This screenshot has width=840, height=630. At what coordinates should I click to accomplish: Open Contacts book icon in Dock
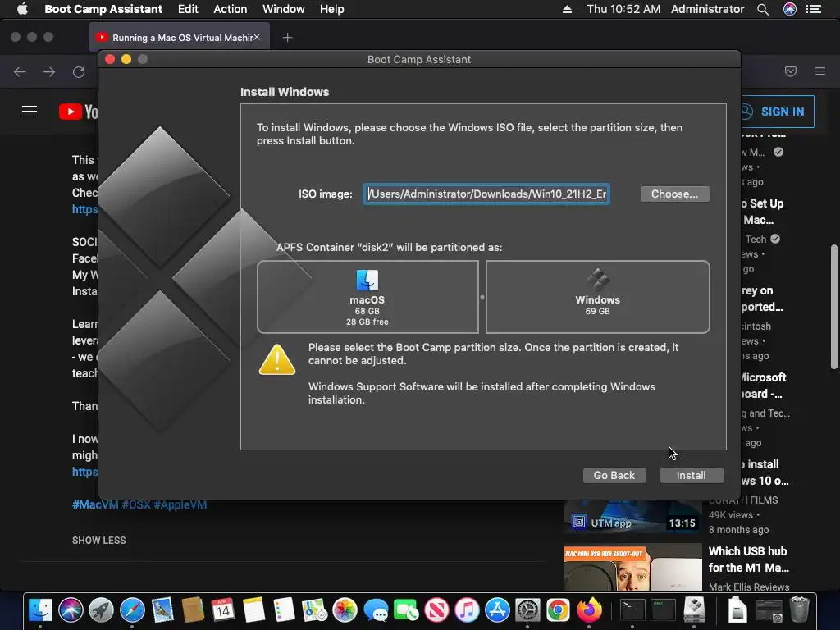pyautogui.click(x=193, y=609)
